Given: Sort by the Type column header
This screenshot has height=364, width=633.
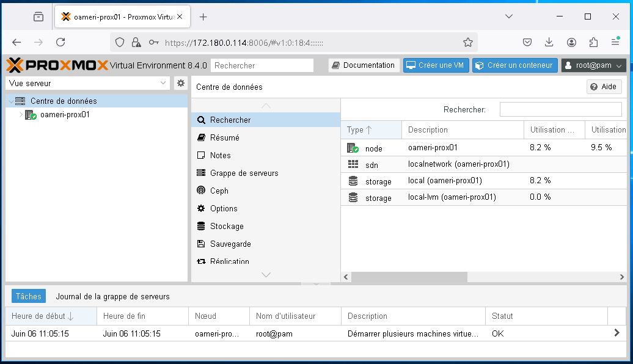Looking at the screenshot, I should tap(371, 130).
